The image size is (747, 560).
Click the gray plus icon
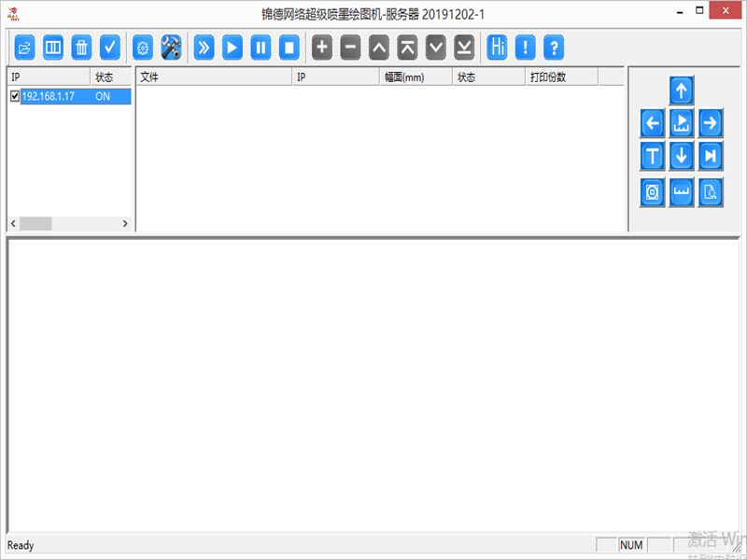point(322,47)
